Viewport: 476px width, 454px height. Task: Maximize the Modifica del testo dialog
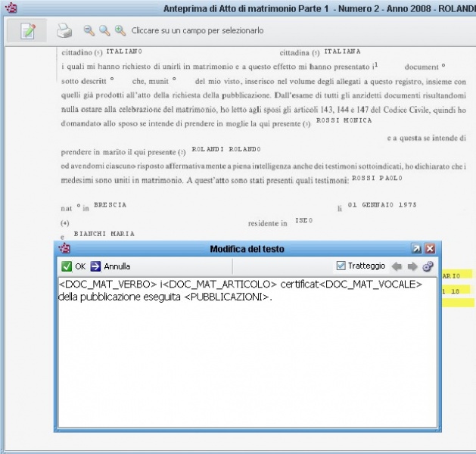[x=416, y=248]
